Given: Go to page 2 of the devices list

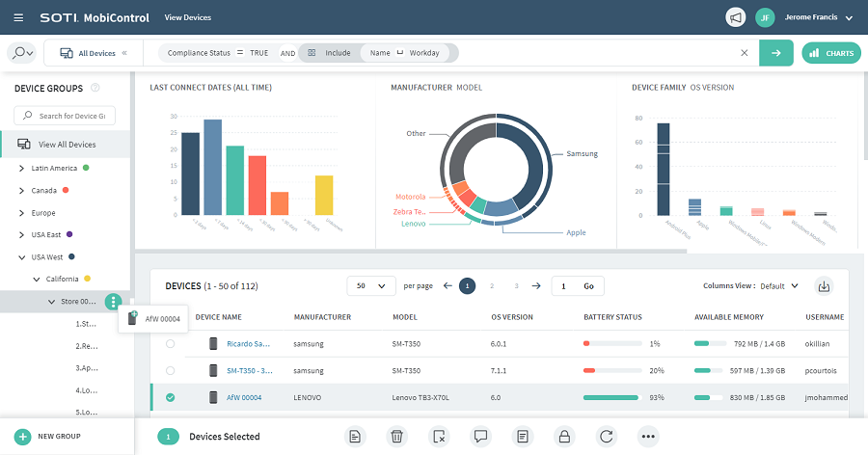Looking at the screenshot, I should click(492, 286).
